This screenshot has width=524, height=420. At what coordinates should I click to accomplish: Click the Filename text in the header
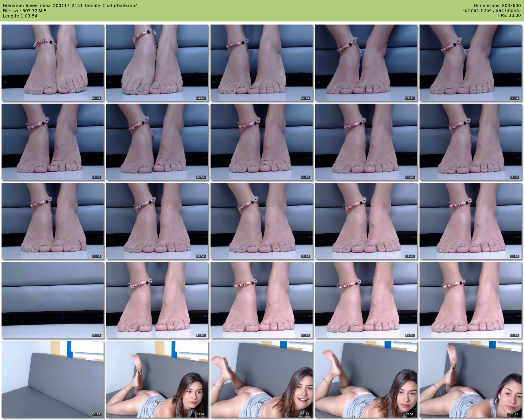[70, 6]
